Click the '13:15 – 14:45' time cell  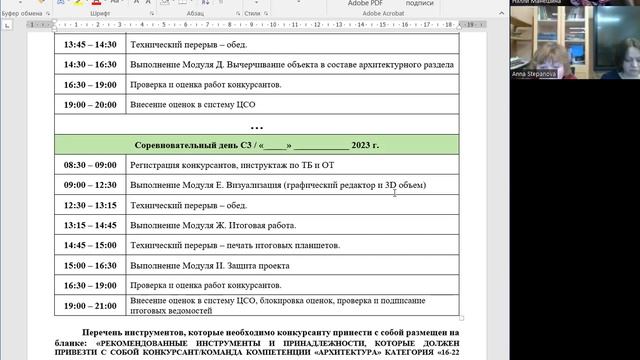point(90,225)
